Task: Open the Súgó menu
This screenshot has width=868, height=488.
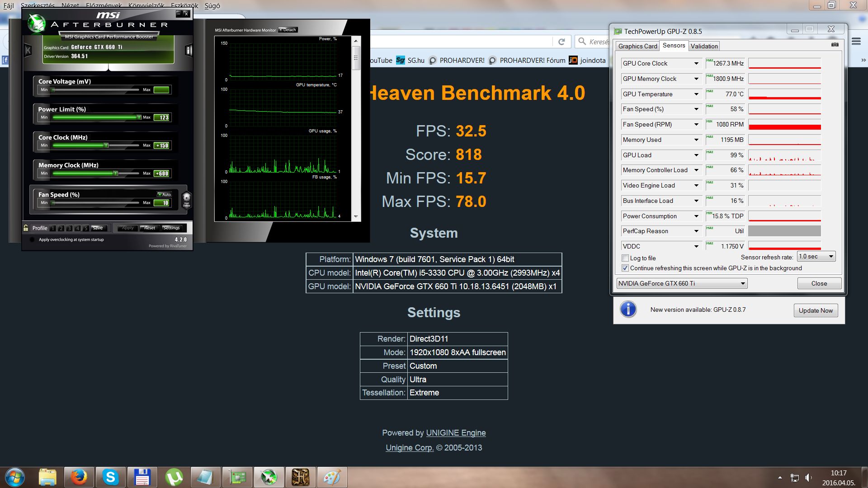Action: [x=212, y=6]
